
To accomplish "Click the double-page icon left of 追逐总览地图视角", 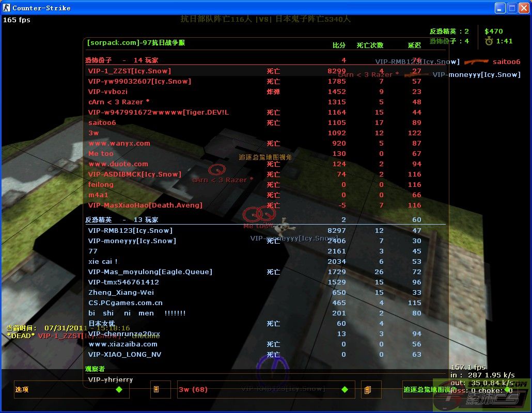I will [367, 390].
